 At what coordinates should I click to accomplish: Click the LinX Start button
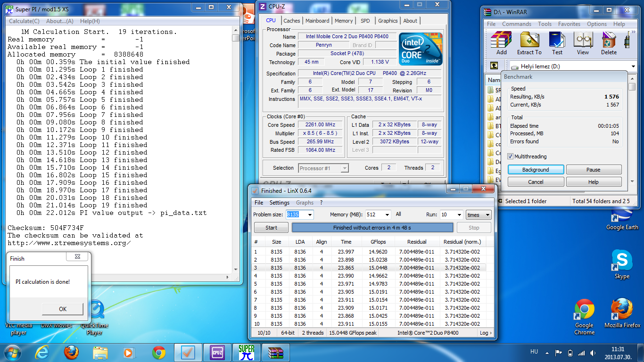click(271, 228)
